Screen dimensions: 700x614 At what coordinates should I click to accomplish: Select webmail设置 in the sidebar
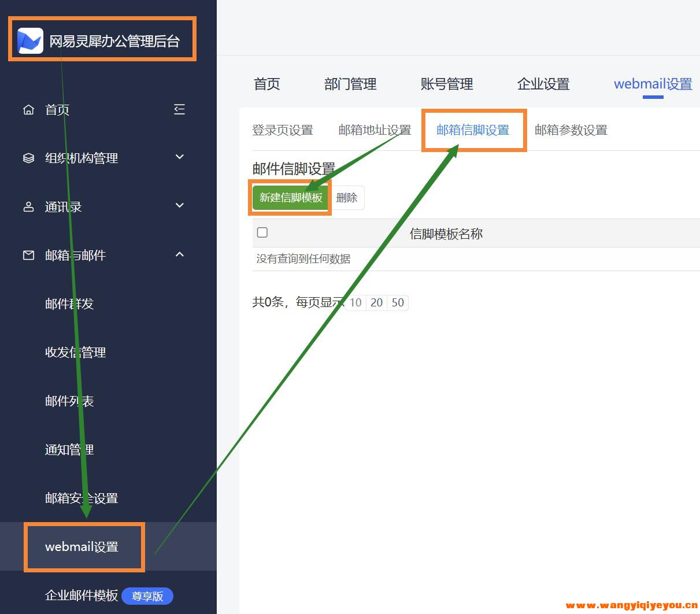(x=82, y=547)
